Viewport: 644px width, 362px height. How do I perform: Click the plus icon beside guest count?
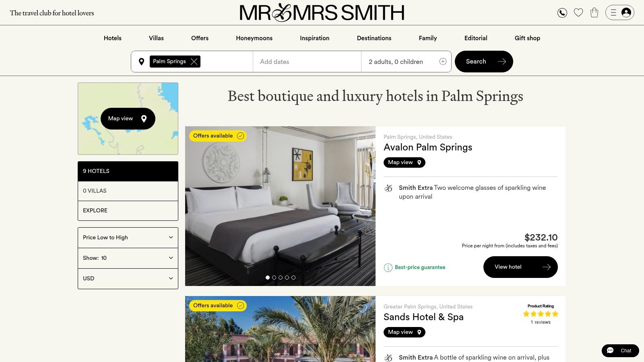[443, 62]
